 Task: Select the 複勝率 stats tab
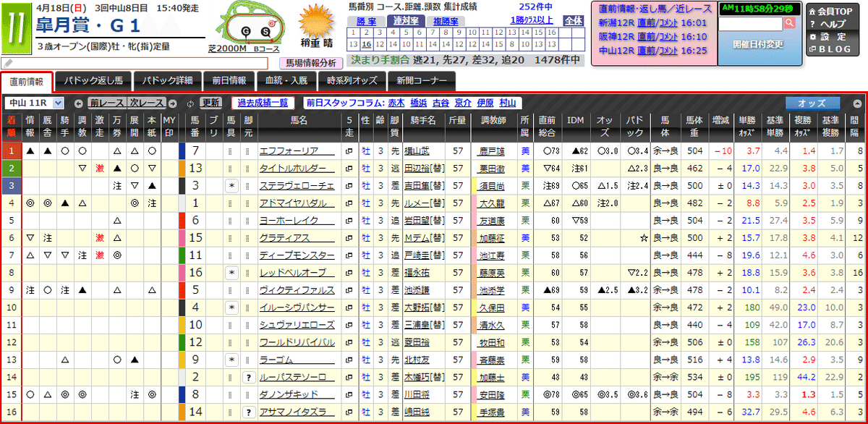point(444,21)
